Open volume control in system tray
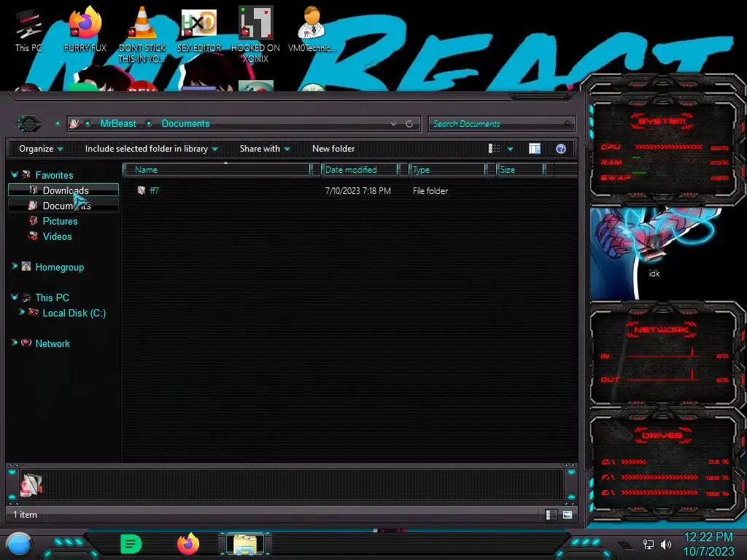The height and width of the screenshot is (560, 747). click(x=665, y=544)
